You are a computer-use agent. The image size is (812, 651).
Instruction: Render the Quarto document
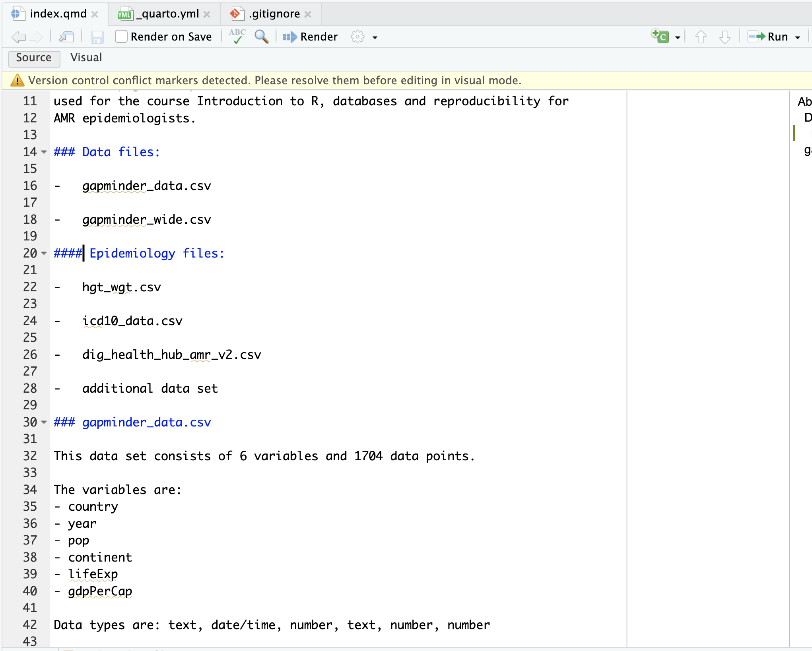coord(310,37)
